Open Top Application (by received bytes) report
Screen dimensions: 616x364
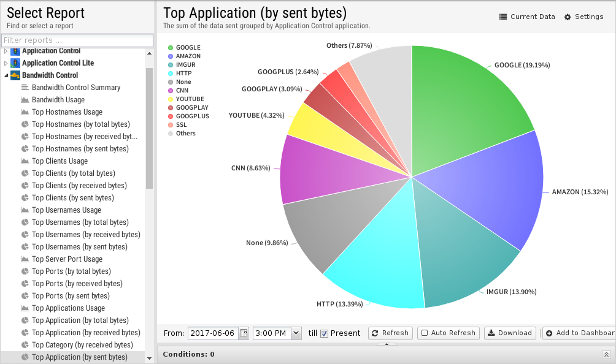(86, 333)
